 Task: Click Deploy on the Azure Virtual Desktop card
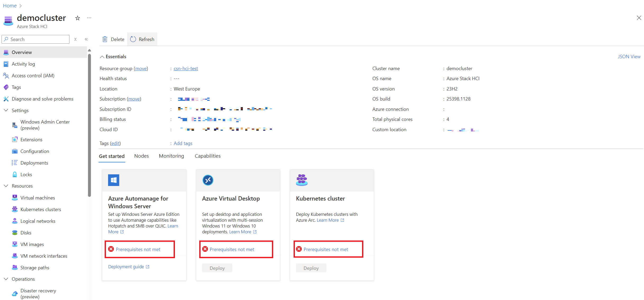tap(217, 268)
